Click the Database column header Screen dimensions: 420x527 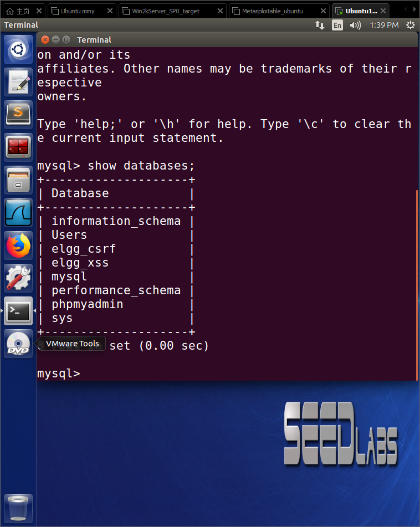pos(80,193)
